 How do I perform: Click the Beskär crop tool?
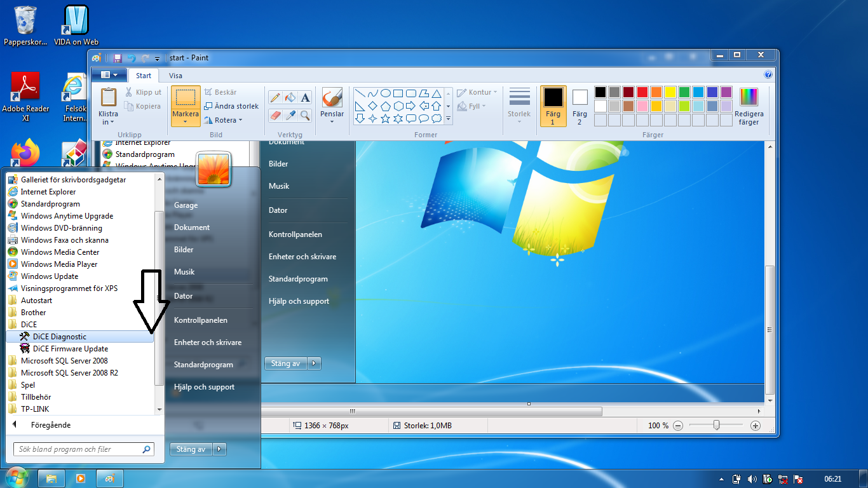coord(220,92)
